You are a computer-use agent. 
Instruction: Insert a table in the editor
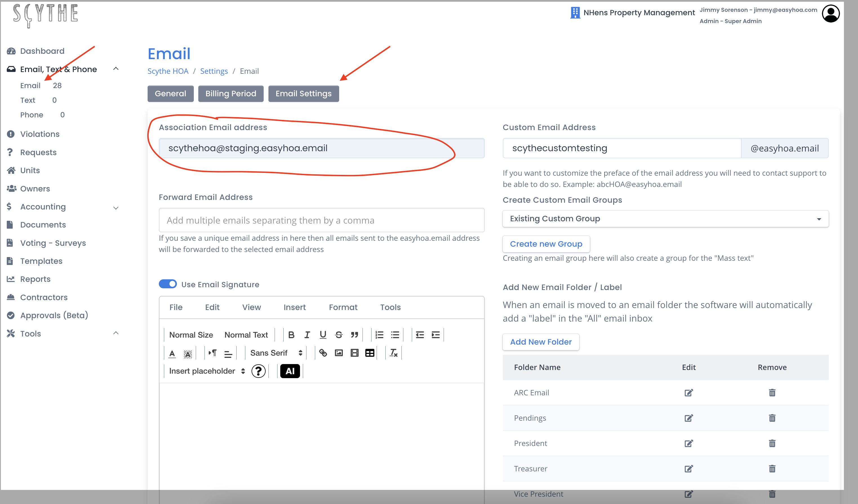point(370,353)
